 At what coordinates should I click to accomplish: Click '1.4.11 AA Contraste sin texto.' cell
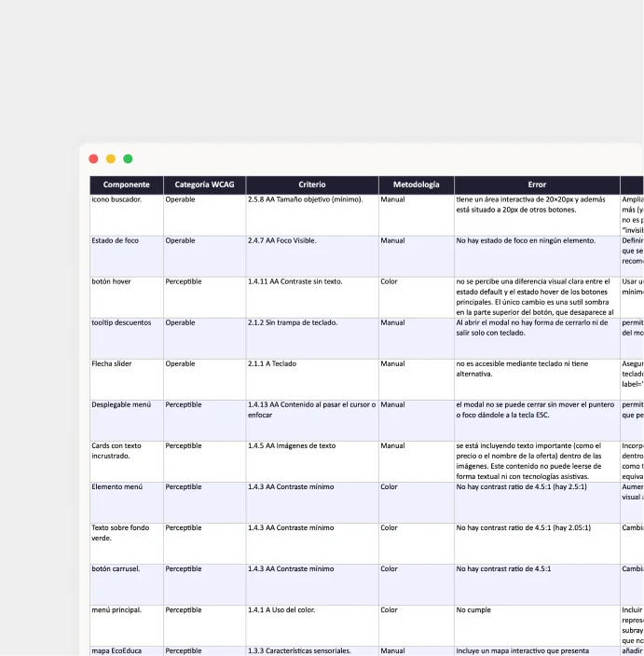312,297
